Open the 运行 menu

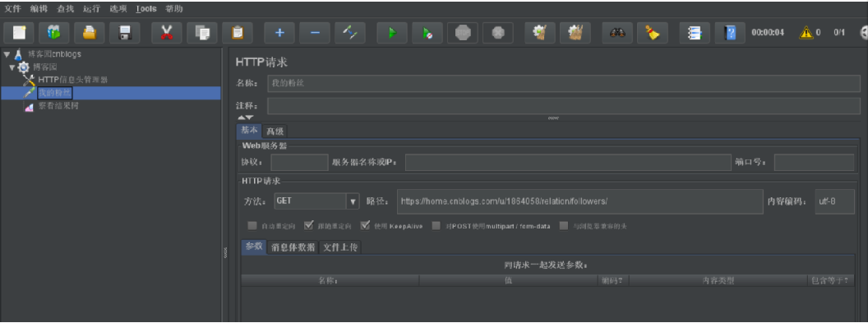[x=92, y=9]
